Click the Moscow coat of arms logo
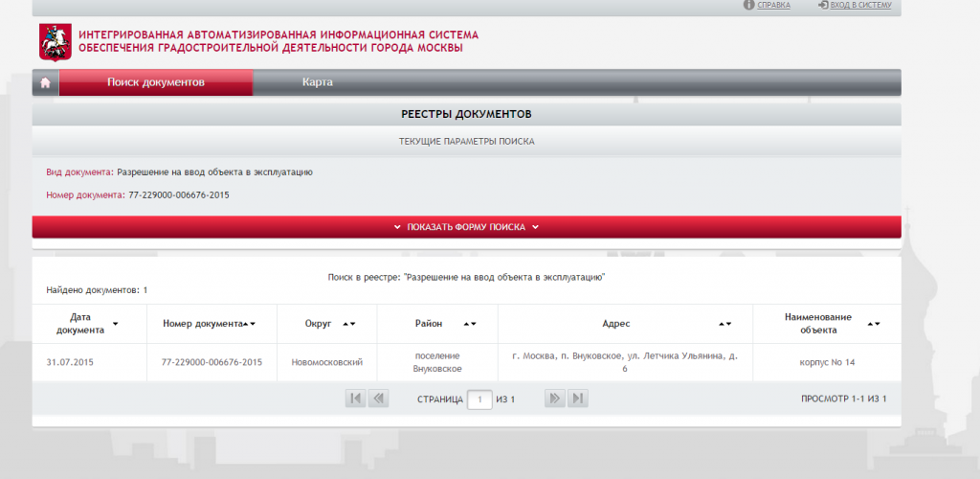Viewport: 980px width, 479px height. pos(55,42)
